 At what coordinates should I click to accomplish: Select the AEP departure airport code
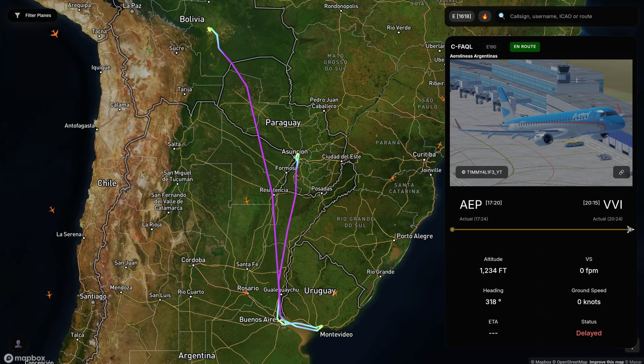[x=471, y=205]
